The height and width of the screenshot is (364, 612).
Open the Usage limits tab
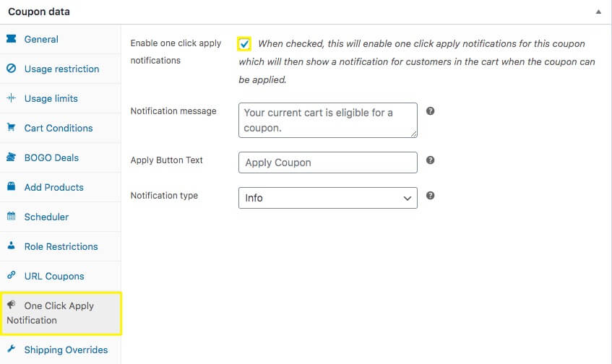(x=51, y=98)
